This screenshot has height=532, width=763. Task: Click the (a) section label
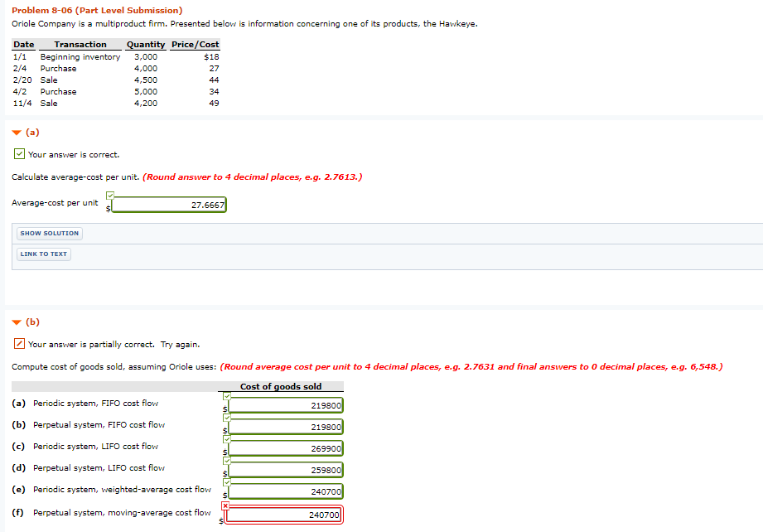[x=32, y=133]
